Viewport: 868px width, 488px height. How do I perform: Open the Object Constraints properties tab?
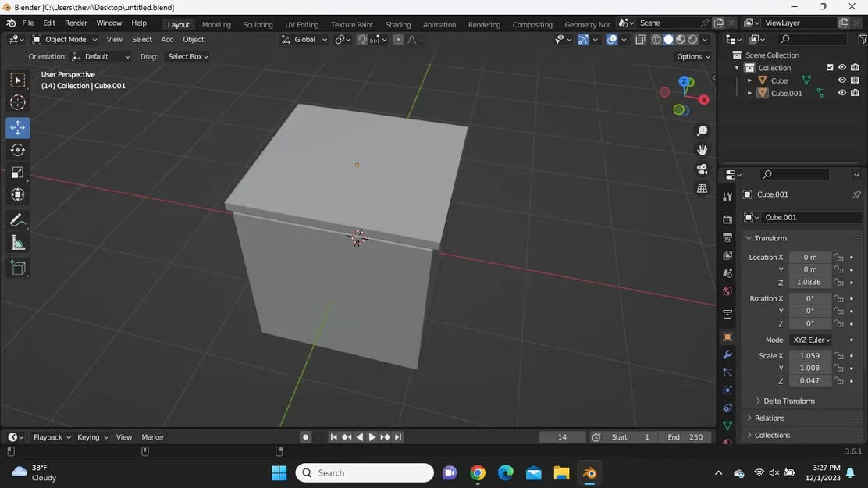pyautogui.click(x=727, y=408)
